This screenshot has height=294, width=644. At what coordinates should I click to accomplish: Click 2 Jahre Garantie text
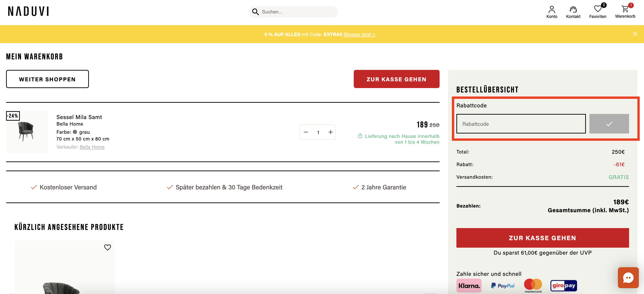tap(384, 187)
